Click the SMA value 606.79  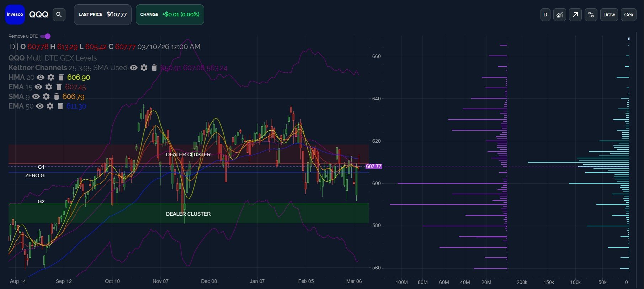click(74, 96)
